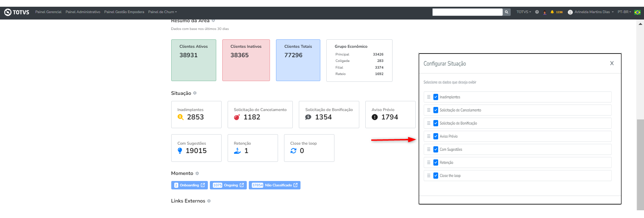Click the Com Sugestões lightbulb icon
644x218 pixels.
tap(180, 151)
